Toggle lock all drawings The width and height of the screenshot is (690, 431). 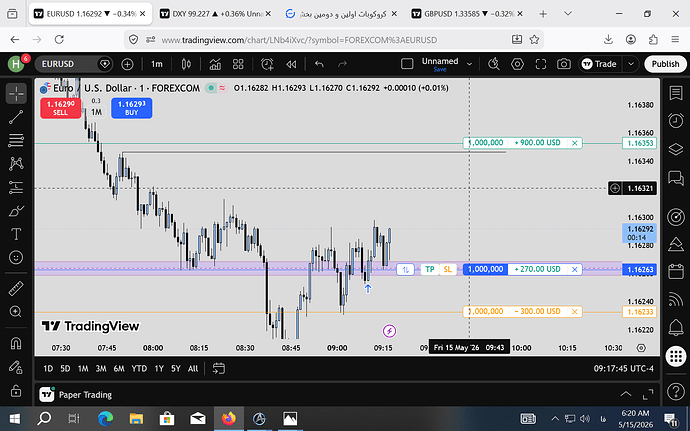click(x=16, y=390)
